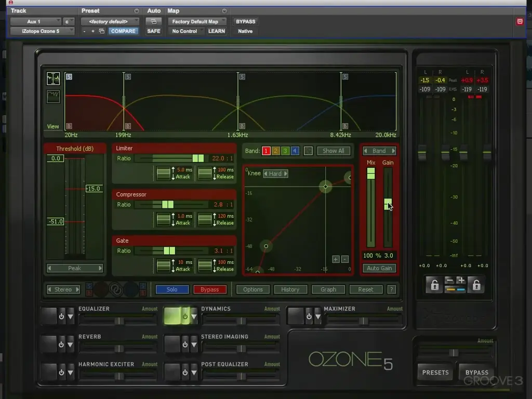
Task: Click the stereo link swirl icon
Action: (x=116, y=289)
